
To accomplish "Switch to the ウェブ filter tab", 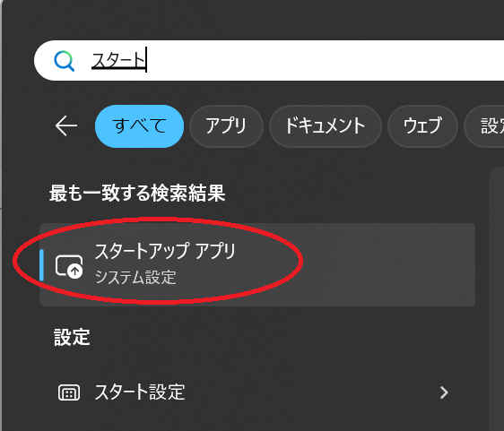I will [x=422, y=126].
